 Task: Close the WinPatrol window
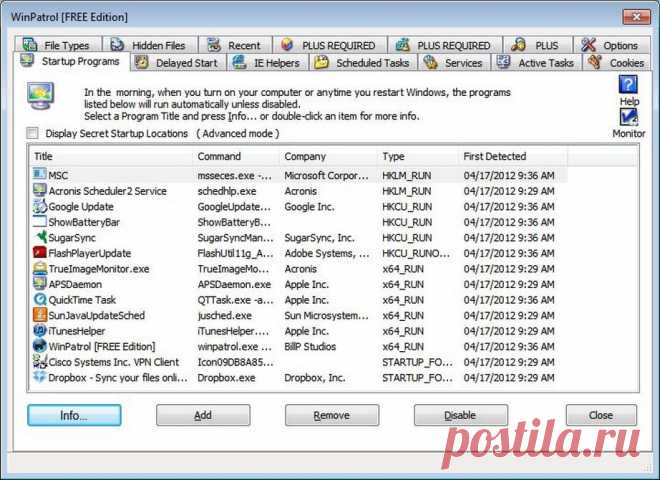pos(636,17)
